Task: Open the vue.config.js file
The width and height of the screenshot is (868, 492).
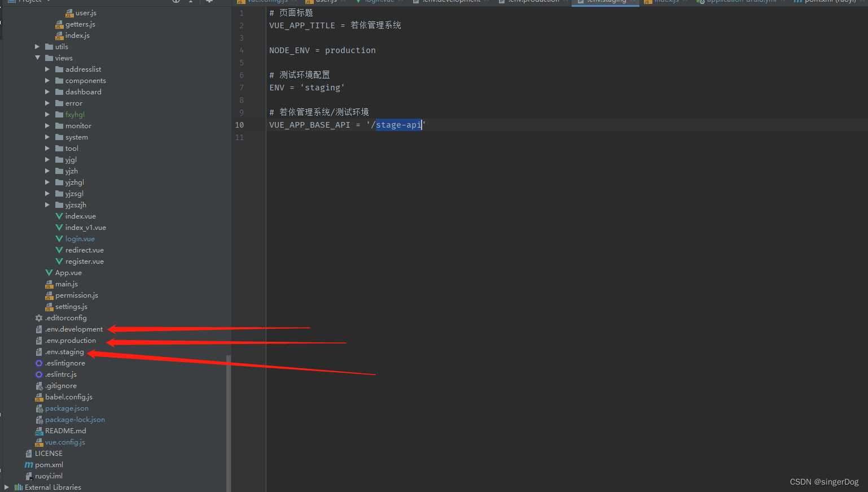Action: pyautogui.click(x=65, y=442)
